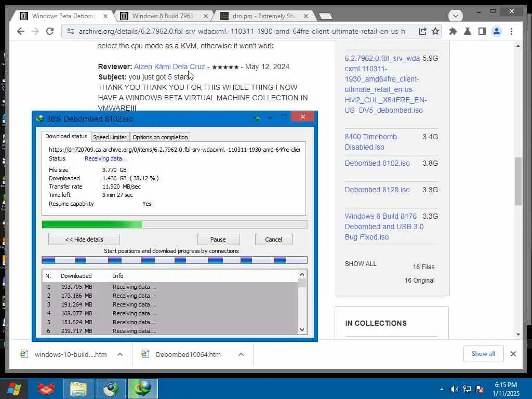Download 8400 Timebomb Disabled.iso
Image resolution: width=532 pixels, height=399 pixels.
[x=370, y=142]
